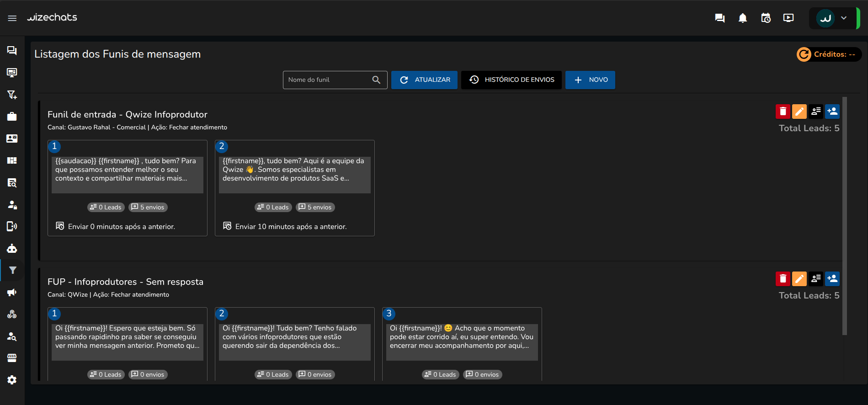Viewport: 868px width, 405px height.
Task: Edit the Funil de entrada funnel
Action: click(799, 111)
